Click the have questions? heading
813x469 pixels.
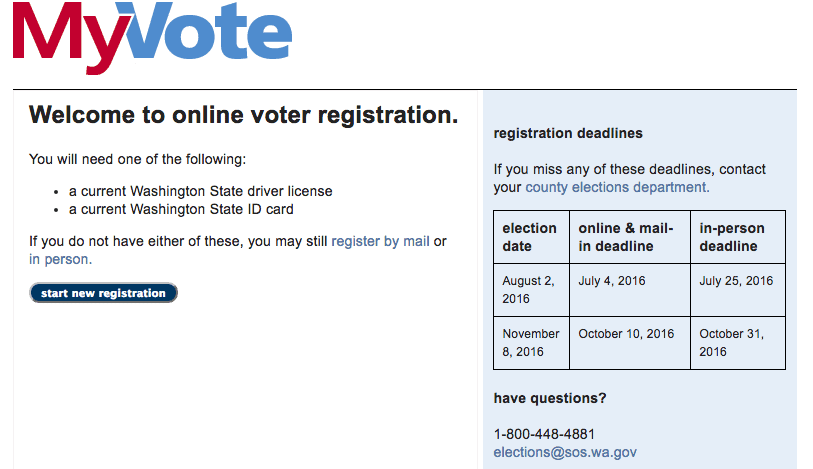[550, 398]
